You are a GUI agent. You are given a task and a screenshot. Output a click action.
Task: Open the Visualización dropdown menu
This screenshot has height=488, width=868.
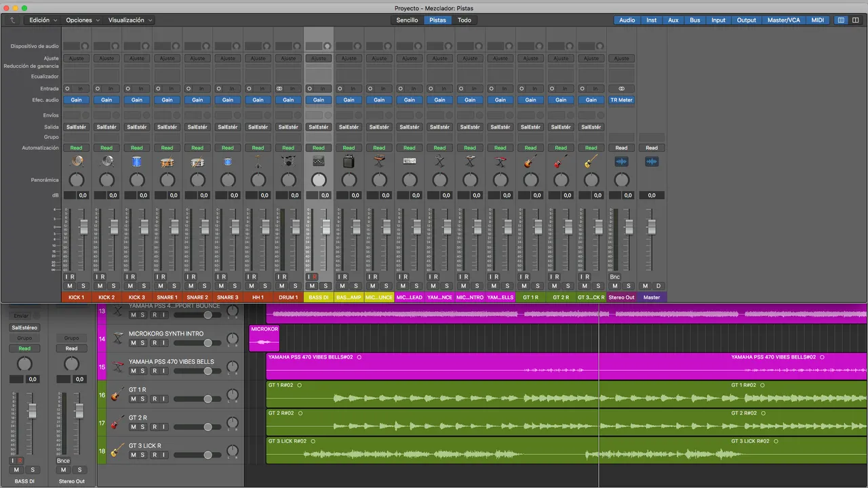pos(130,20)
